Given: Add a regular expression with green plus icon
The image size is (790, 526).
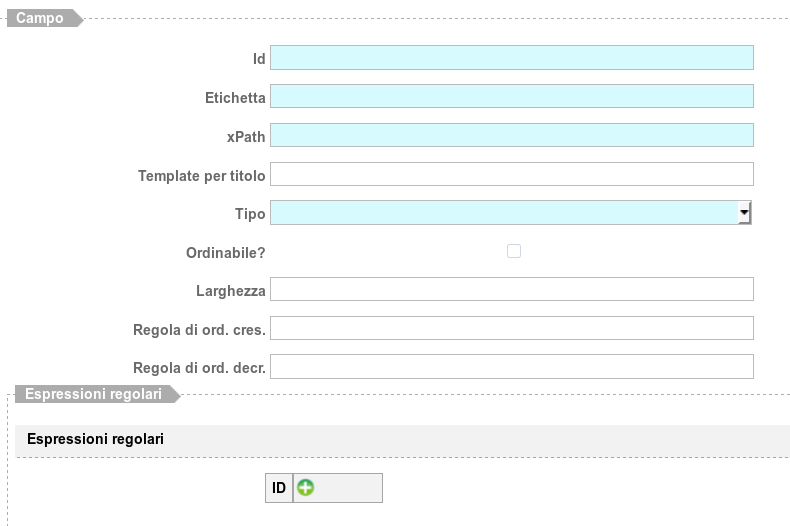Looking at the screenshot, I should point(306,488).
